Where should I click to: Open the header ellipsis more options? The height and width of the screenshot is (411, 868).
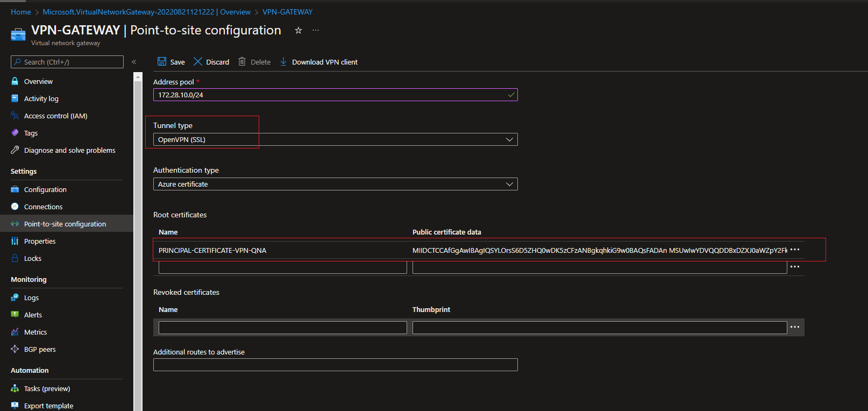click(x=316, y=30)
